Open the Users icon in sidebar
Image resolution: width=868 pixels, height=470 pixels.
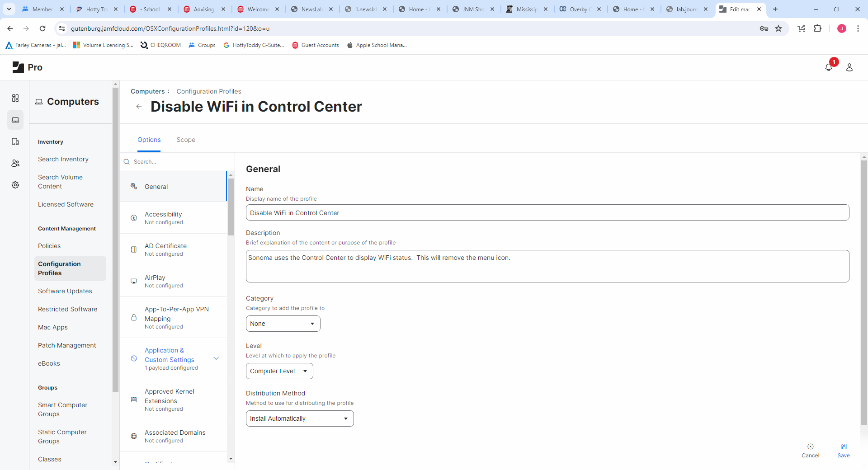click(15, 163)
